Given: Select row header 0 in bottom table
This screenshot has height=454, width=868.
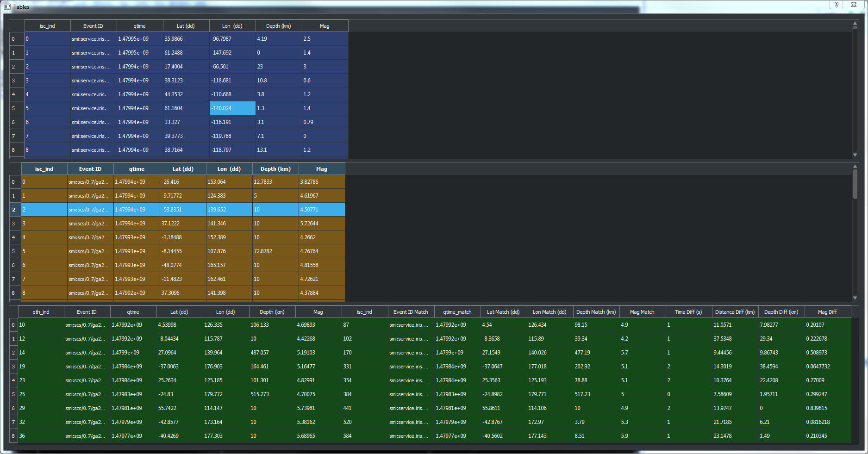Looking at the screenshot, I should (13, 325).
